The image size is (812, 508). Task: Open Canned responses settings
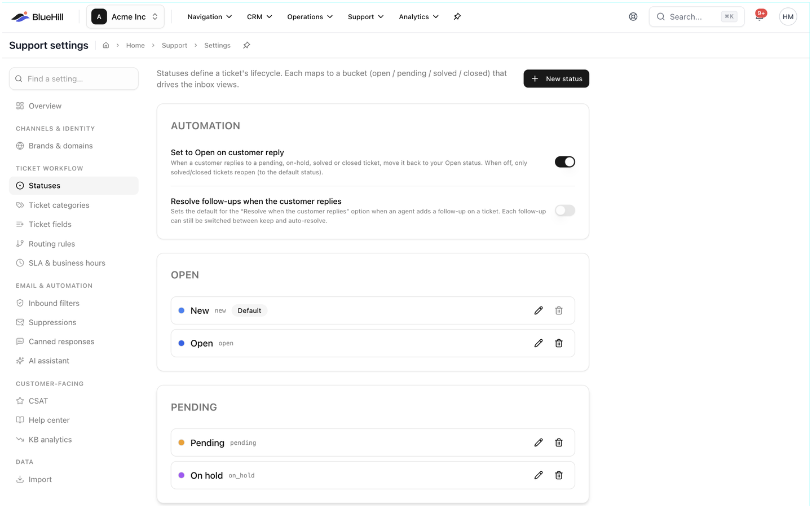[74, 341]
